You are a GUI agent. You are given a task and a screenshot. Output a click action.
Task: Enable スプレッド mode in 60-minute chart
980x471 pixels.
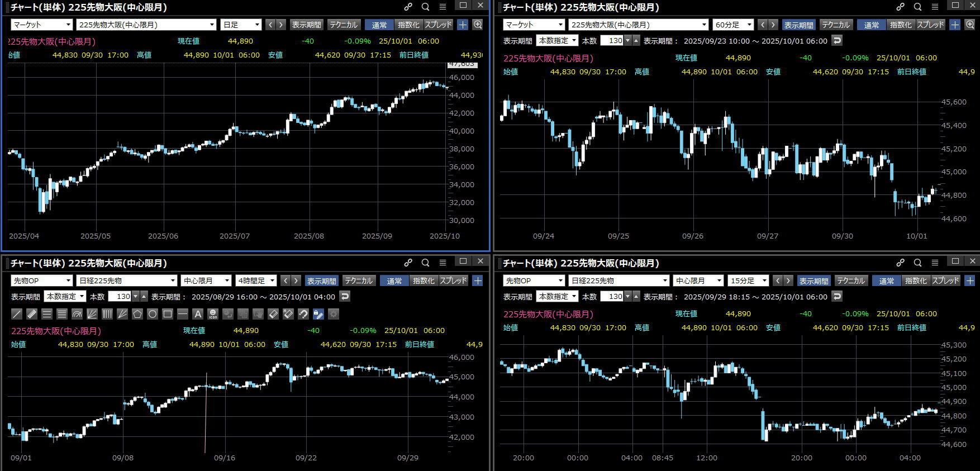(x=930, y=25)
